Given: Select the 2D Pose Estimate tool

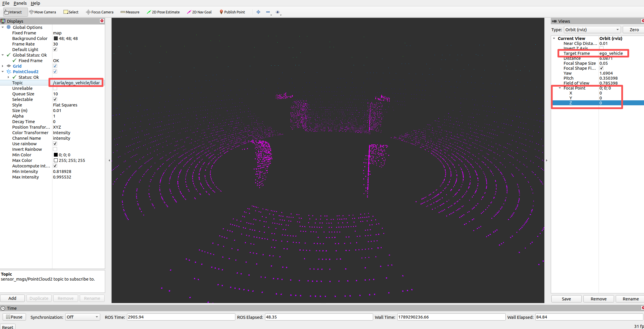Looking at the screenshot, I should point(163,12).
